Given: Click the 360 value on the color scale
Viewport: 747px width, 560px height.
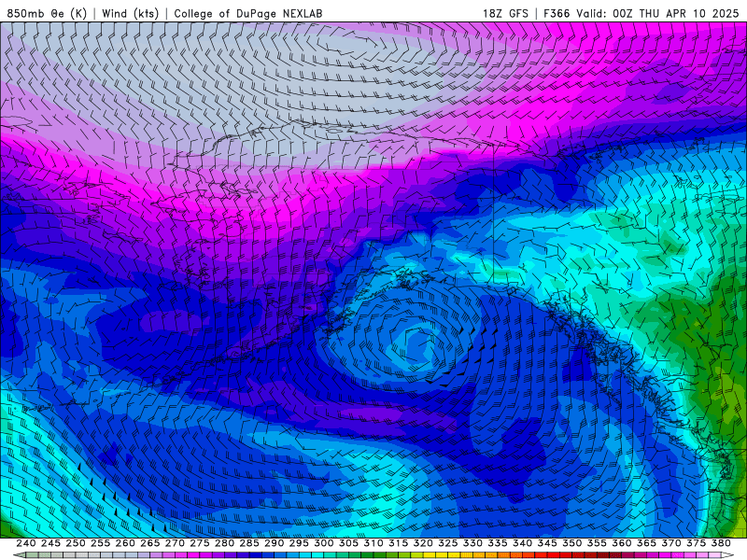Looking at the screenshot, I should (x=621, y=543).
